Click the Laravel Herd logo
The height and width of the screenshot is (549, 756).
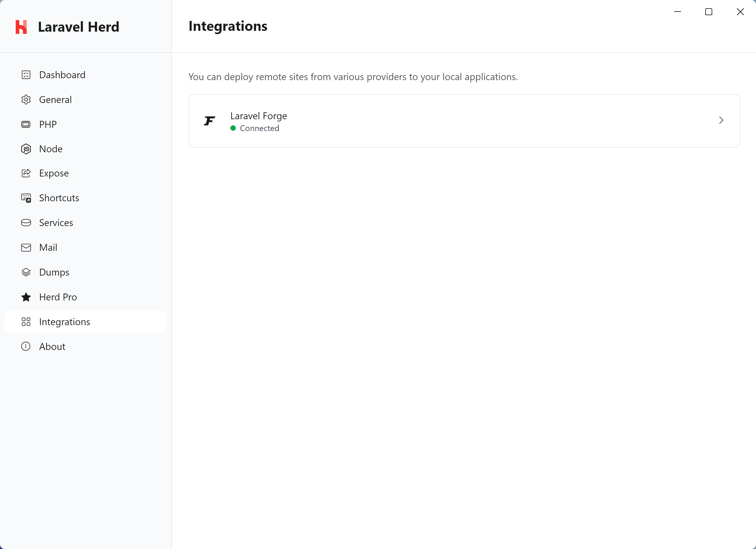coord(21,27)
